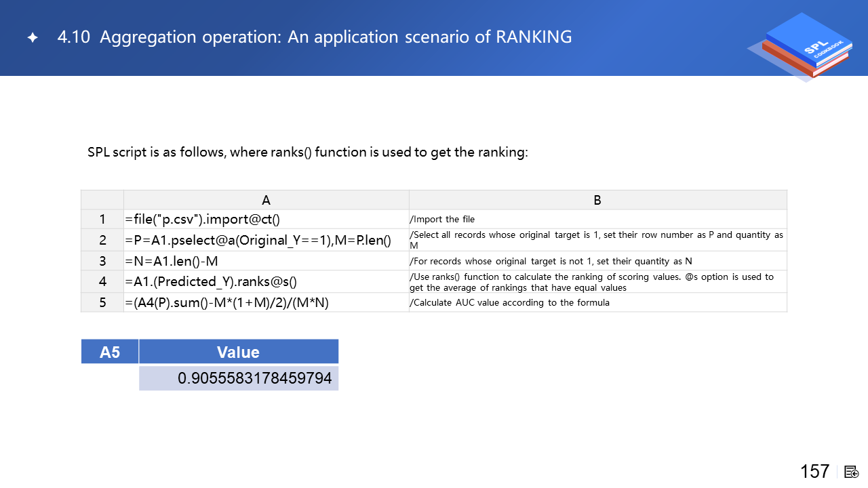
Task: Click row number 3 in the script grid
Action: 102,261
